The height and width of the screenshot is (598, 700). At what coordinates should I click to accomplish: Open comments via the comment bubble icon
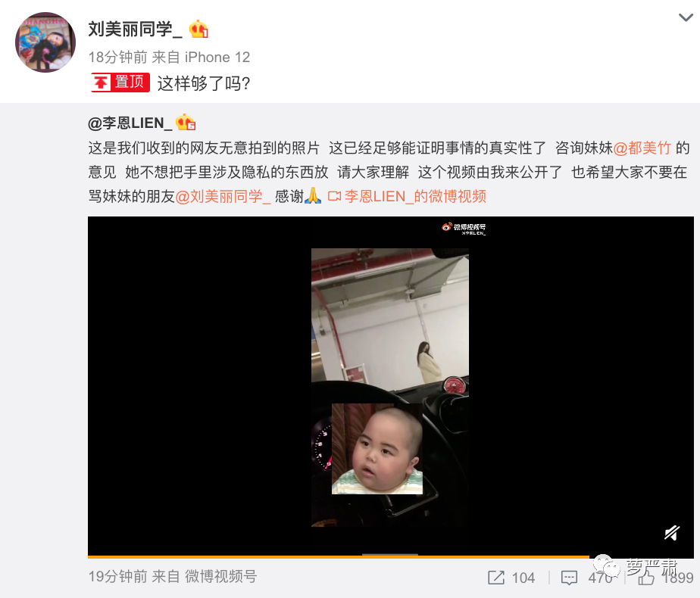pos(569,578)
